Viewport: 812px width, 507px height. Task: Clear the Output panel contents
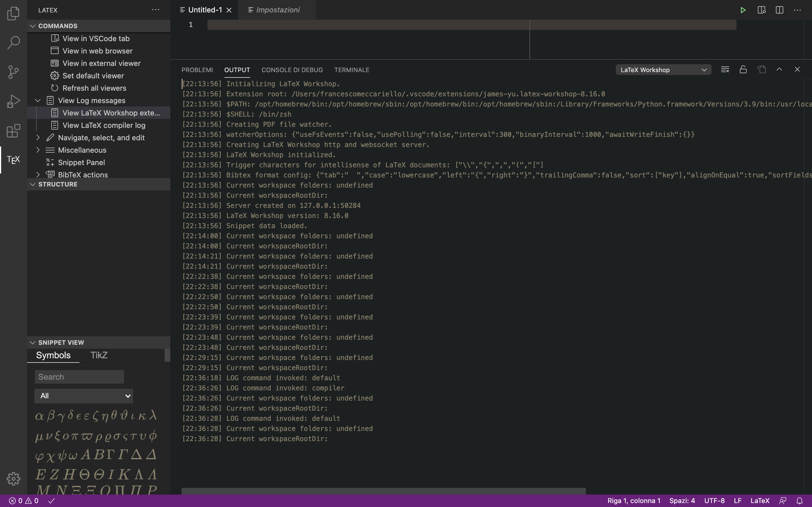(x=725, y=69)
